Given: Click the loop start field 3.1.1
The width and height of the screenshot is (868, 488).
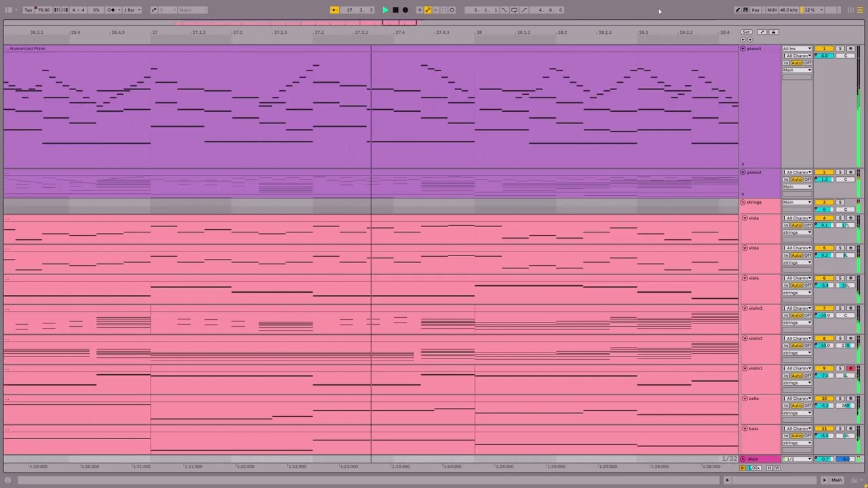Looking at the screenshot, I should point(482,9).
